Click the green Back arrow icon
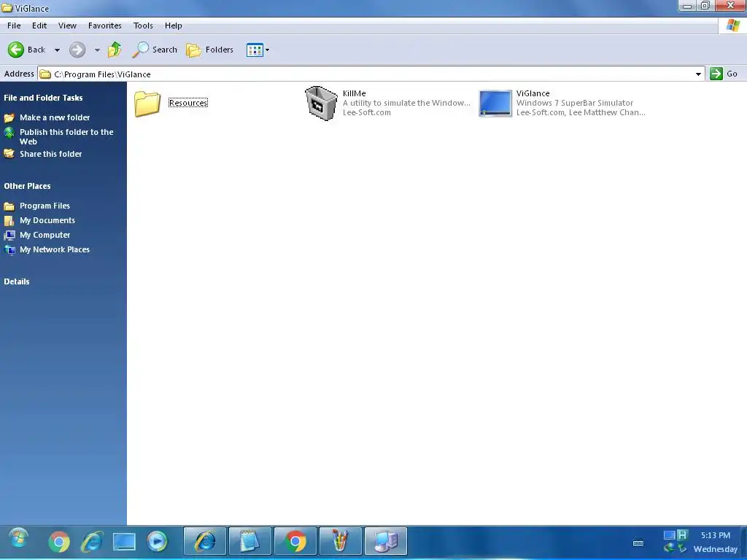This screenshot has width=747, height=560. (x=16, y=50)
